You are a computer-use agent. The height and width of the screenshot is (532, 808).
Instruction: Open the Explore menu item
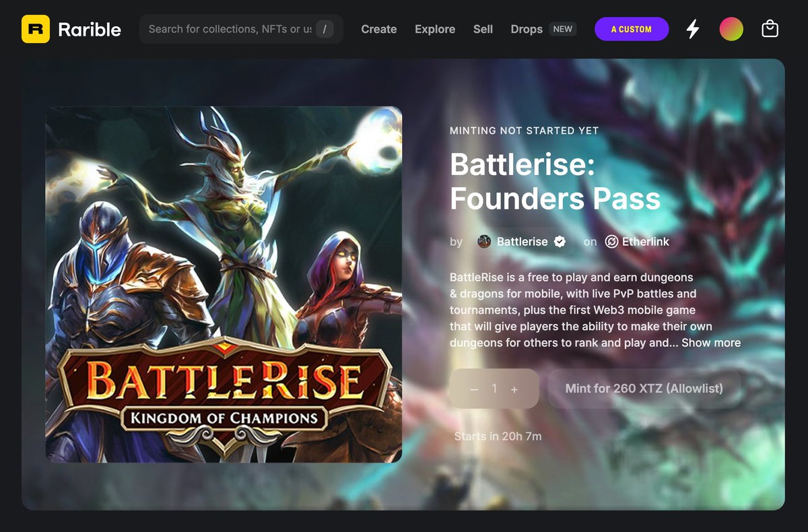(435, 29)
